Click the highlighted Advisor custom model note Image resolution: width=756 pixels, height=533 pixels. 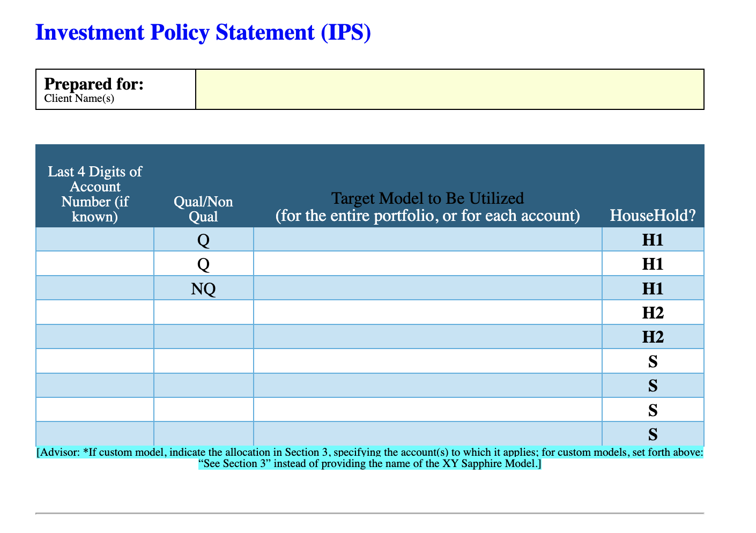click(x=370, y=458)
